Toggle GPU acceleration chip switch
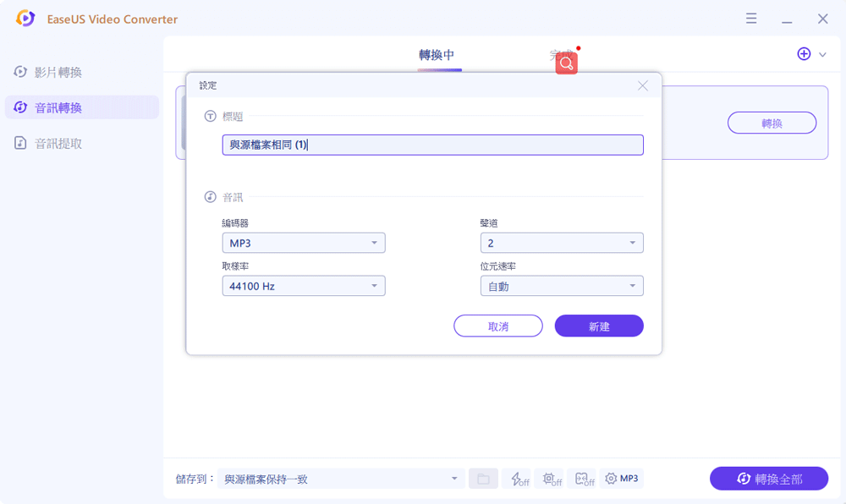Viewport: 846px width, 504px height. point(549,479)
